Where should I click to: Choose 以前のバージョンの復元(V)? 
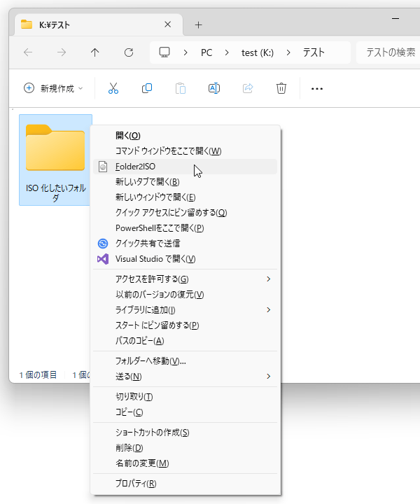pyautogui.click(x=185, y=295)
